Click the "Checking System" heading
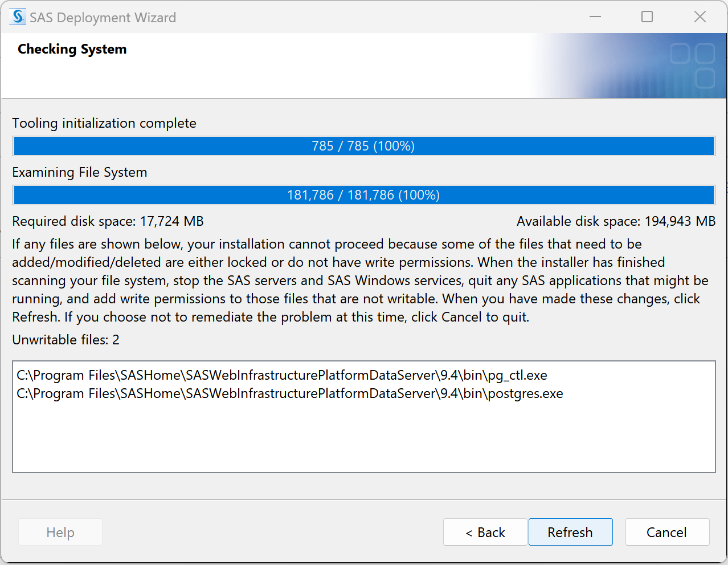 (72, 49)
